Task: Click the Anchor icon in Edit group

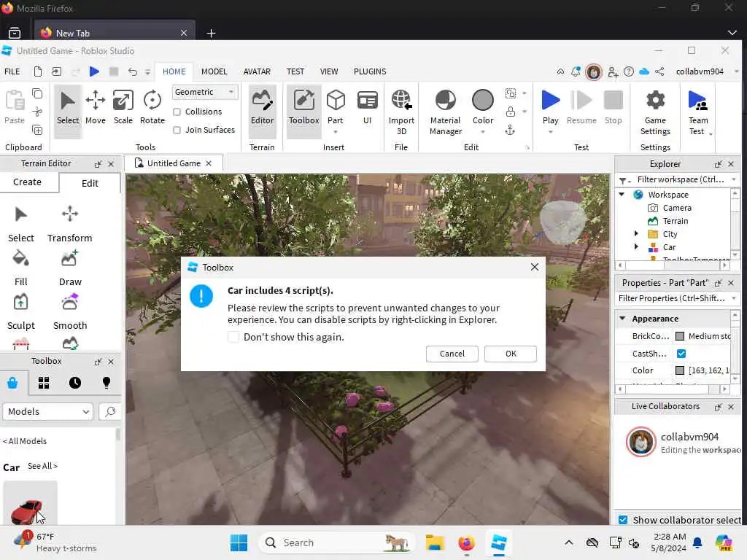Action: coord(510,130)
